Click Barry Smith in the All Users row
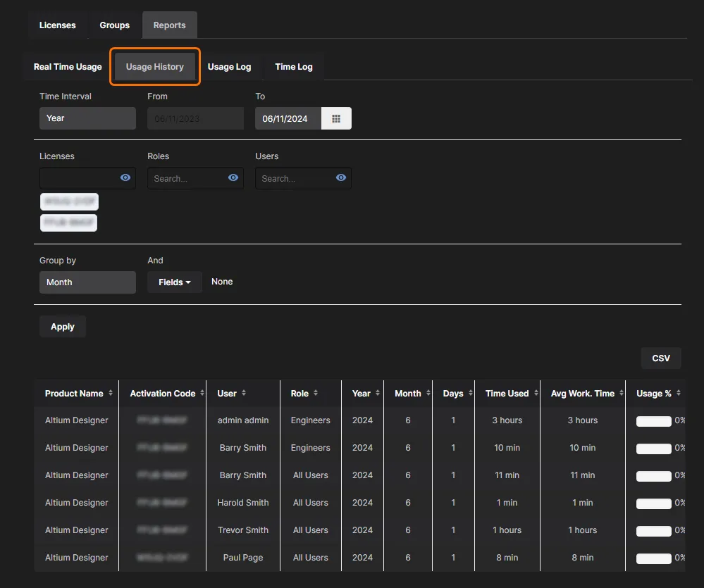704x588 pixels. tap(243, 475)
